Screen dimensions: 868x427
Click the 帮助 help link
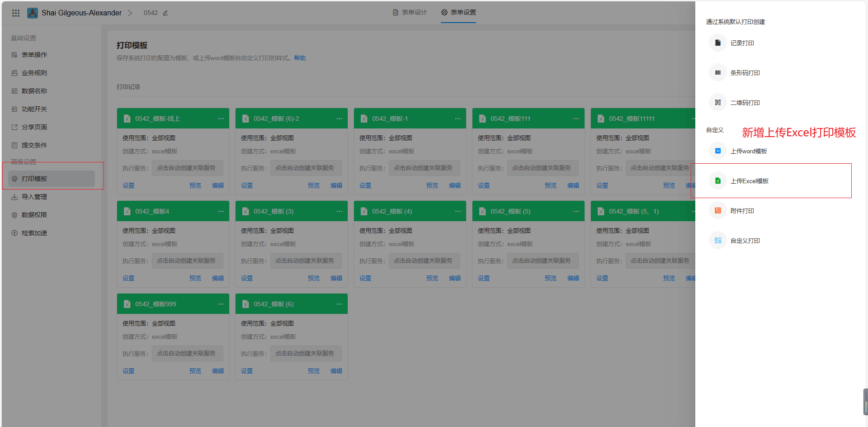pyautogui.click(x=300, y=58)
